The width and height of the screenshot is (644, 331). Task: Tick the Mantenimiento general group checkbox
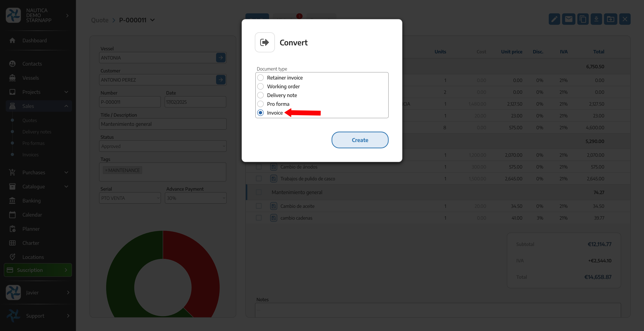click(x=259, y=192)
